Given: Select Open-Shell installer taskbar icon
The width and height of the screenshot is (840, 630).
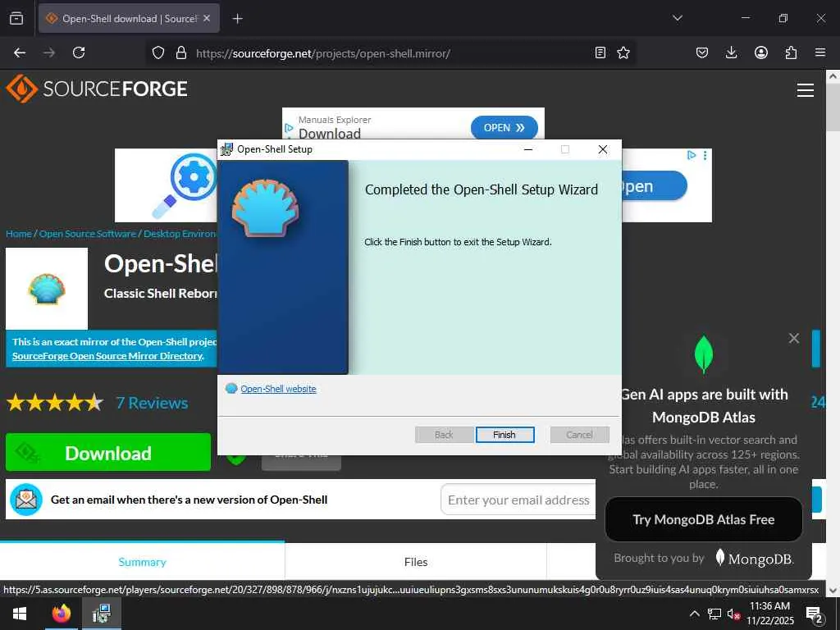Looking at the screenshot, I should coord(101,614).
